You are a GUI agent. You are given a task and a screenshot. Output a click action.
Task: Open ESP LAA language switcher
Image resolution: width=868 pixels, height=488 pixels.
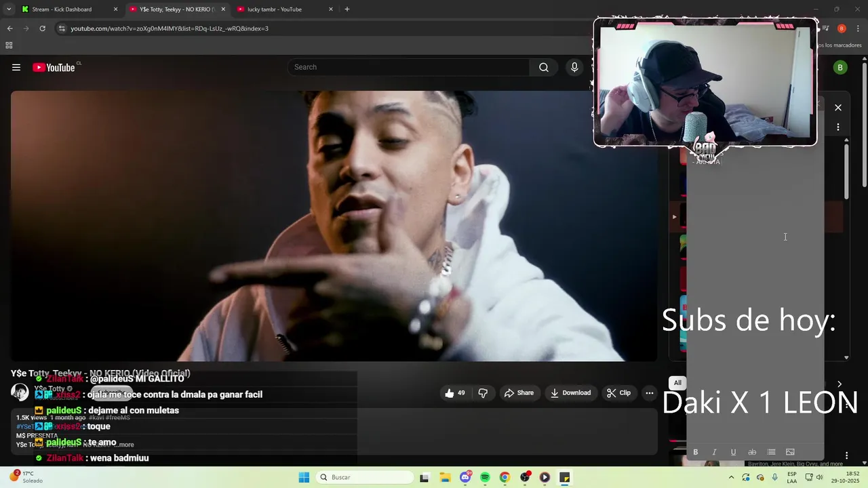point(792,477)
